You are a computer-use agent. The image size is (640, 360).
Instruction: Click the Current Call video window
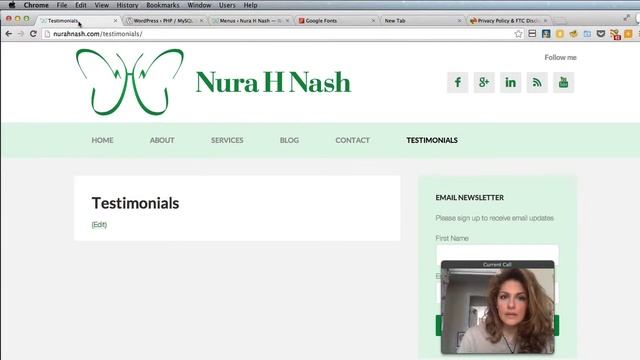point(498,307)
